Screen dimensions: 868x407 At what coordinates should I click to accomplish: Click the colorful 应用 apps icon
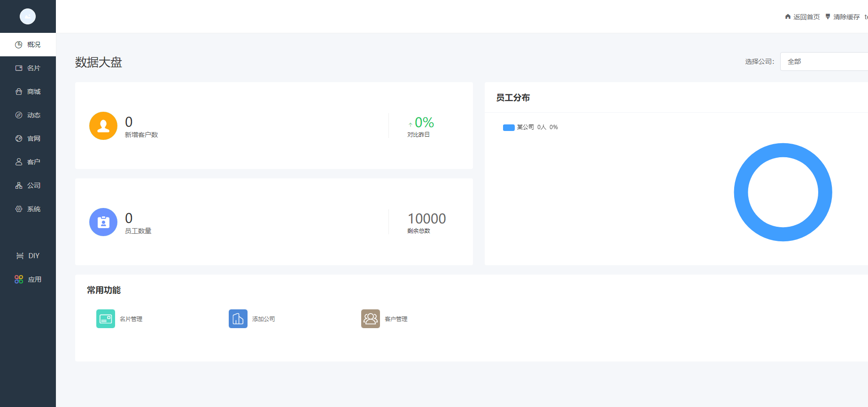tap(19, 279)
